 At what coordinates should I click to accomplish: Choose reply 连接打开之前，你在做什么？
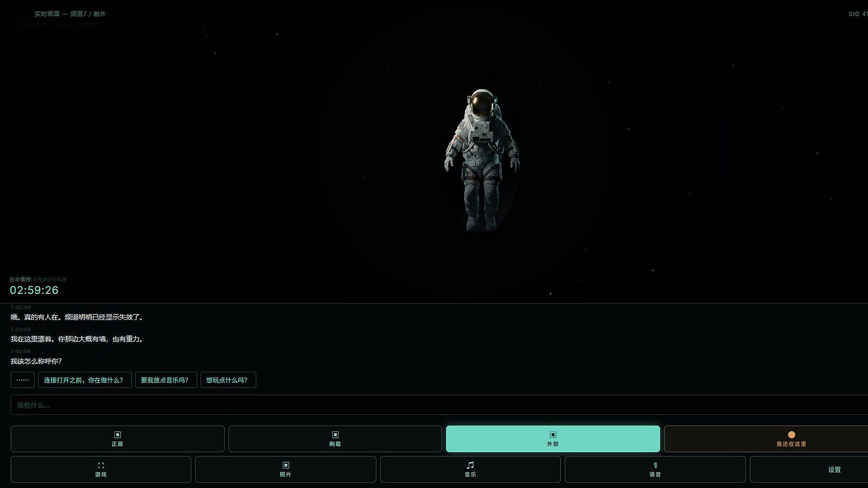85,380
